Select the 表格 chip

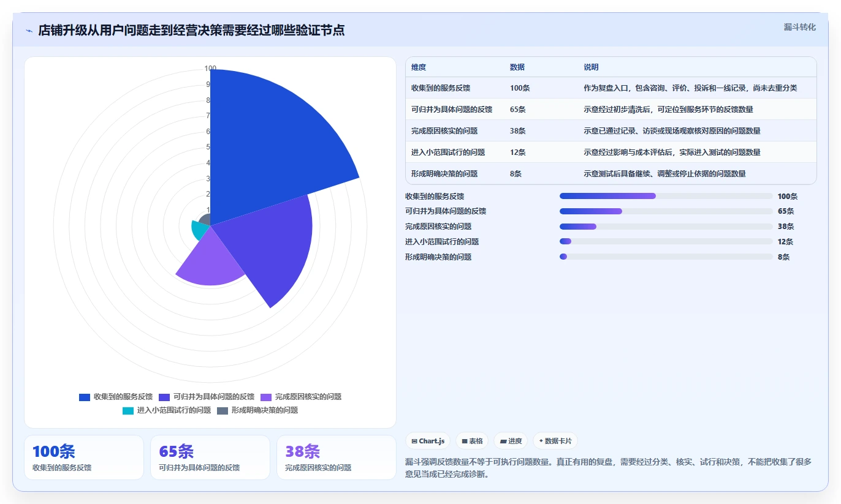click(472, 441)
